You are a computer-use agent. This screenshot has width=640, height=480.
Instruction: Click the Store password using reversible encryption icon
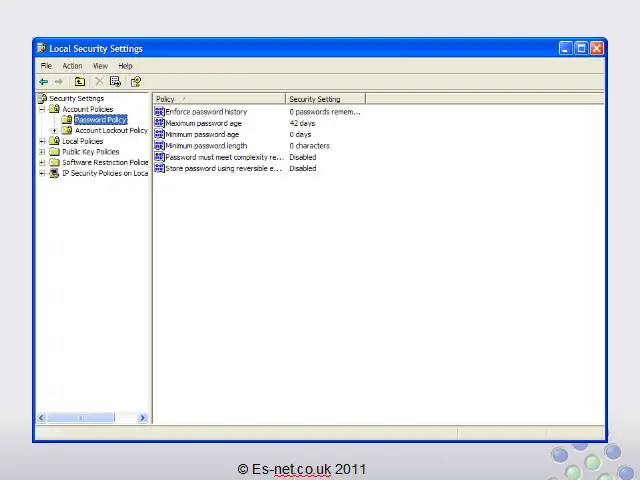click(159, 168)
